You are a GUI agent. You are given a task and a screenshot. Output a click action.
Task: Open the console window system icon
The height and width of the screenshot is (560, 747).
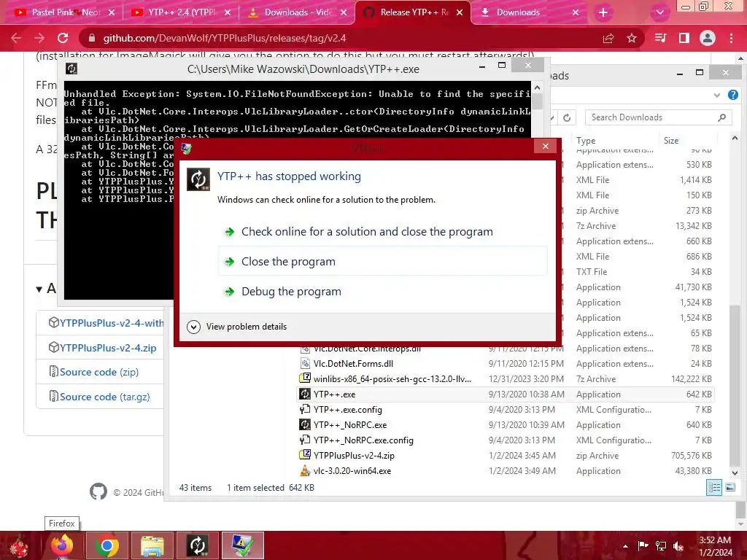click(x=71, y=69)
